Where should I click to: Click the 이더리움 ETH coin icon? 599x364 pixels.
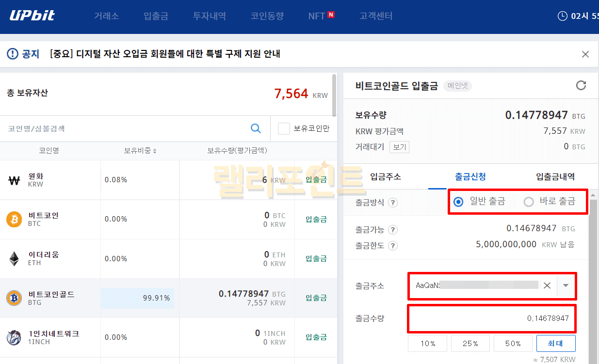tap(14, 258)
